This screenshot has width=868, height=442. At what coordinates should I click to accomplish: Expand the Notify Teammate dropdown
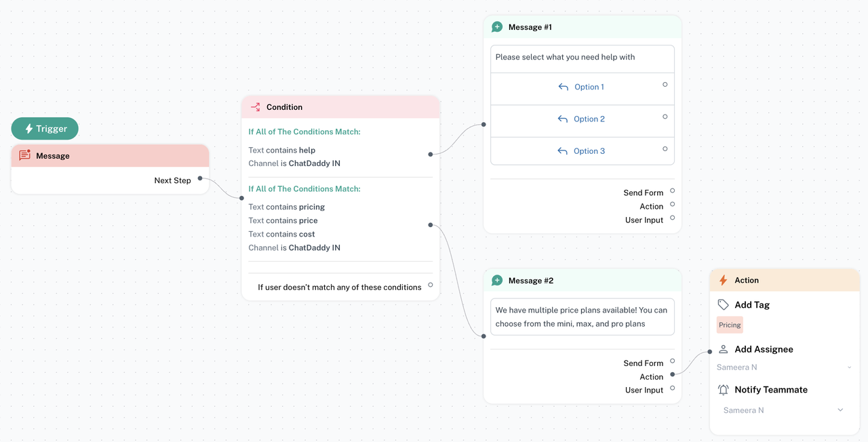784,410
